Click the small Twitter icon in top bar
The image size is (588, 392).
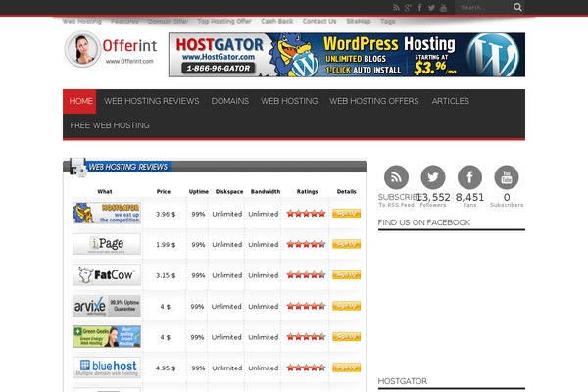[x=431, y=7]
